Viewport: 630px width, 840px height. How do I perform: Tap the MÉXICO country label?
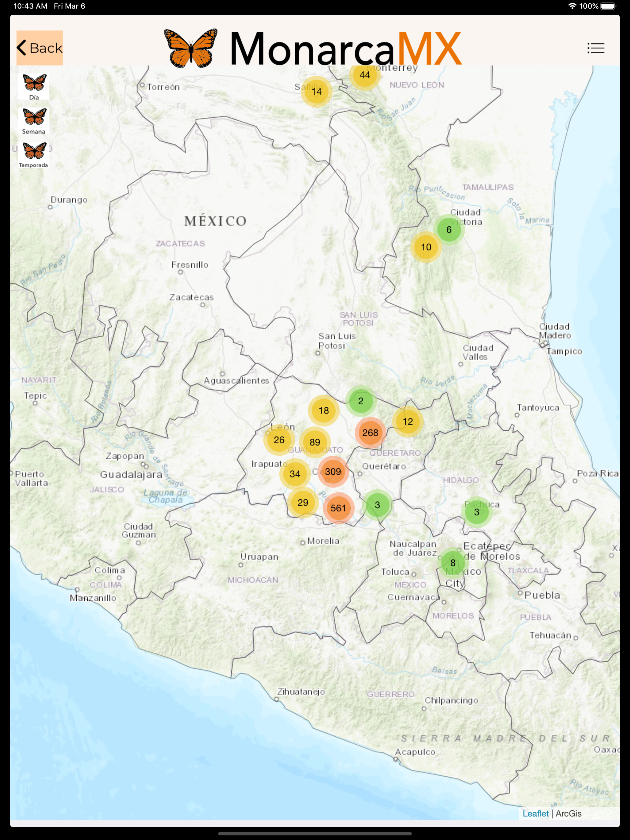click(215, 221)
